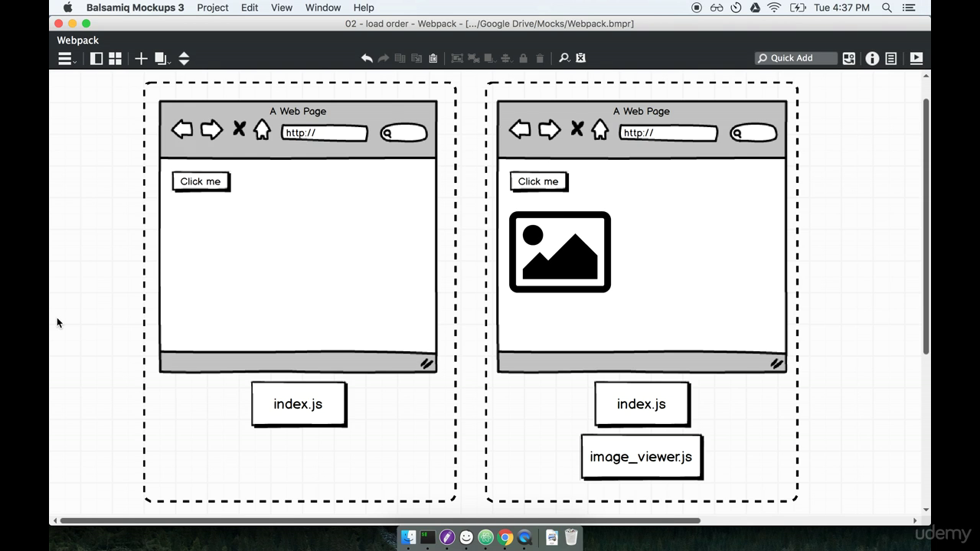The width and height of the screenshot is (980, 551).
Task: Toggle the navigator single-panel view
Action: 96,58
